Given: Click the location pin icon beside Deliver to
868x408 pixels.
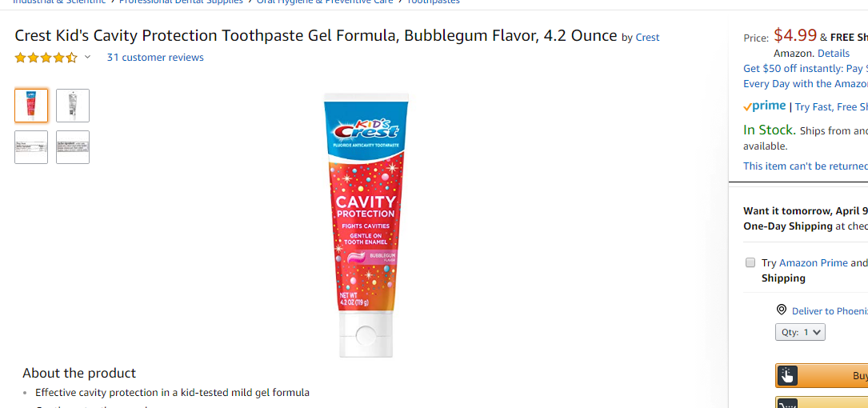Looking at the screenshot, I should (781, 310).
